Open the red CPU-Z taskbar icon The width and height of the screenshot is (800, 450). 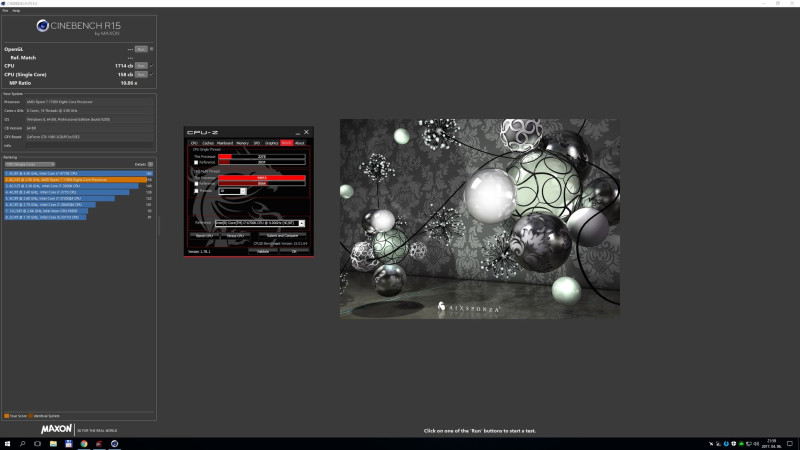[99, 444]
